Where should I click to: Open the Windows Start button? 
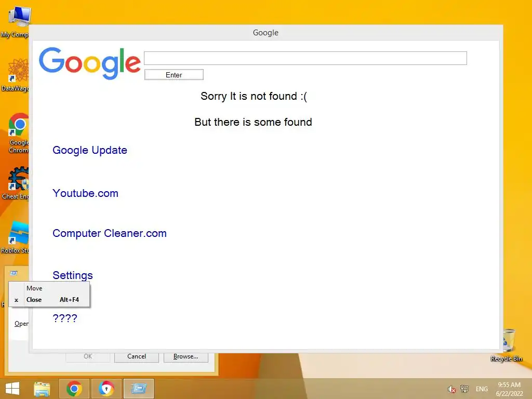pyautogui.click(x=12, y=389)
